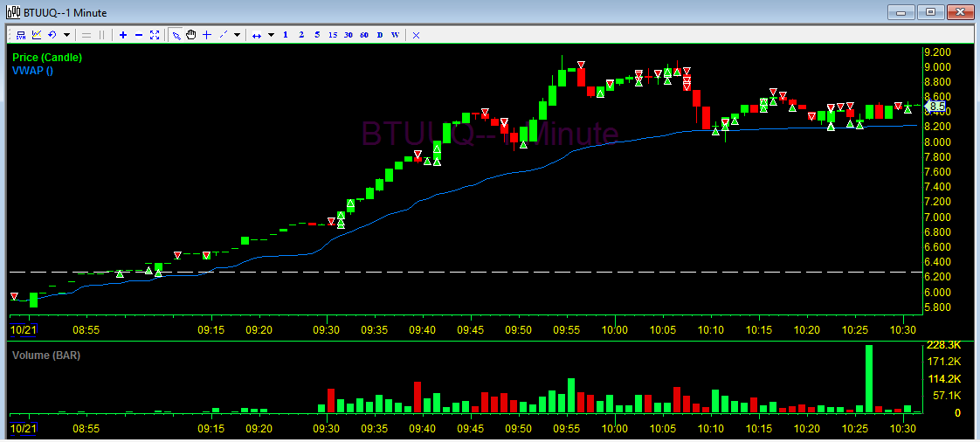Switch to daily (D) interval
980x442 pixels.
pyautogui.click(x=379, y=35)
